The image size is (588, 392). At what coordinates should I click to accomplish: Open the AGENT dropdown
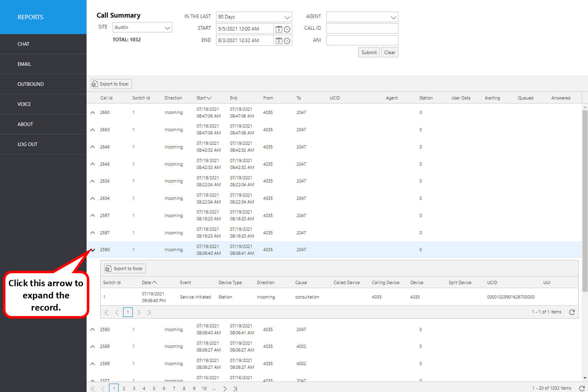(362, 17)
